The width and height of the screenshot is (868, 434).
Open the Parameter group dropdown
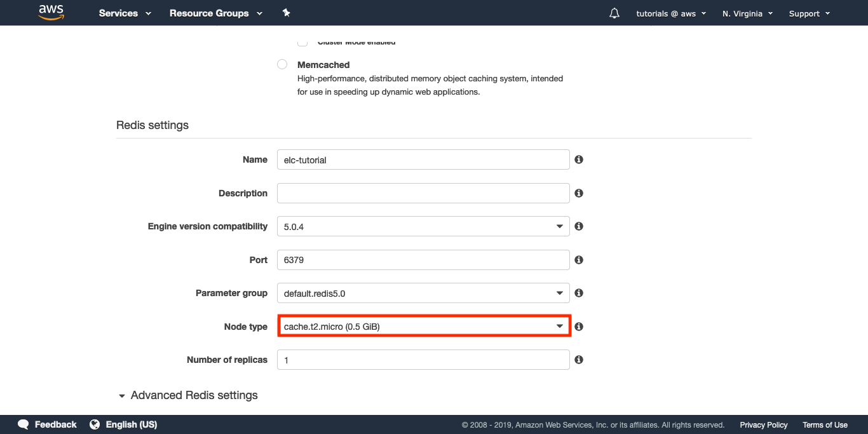[x=423, y=293]
